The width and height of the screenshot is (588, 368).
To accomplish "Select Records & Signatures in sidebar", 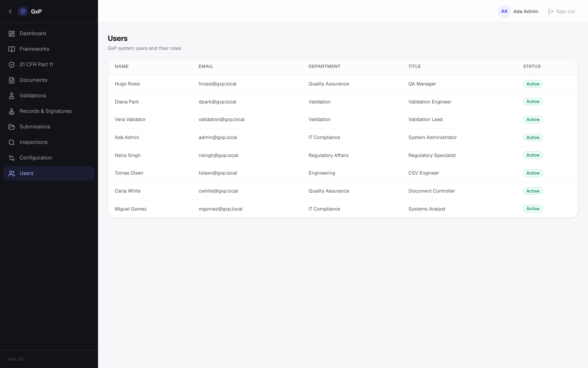I will pyautogui.click(x=49, y=111).
